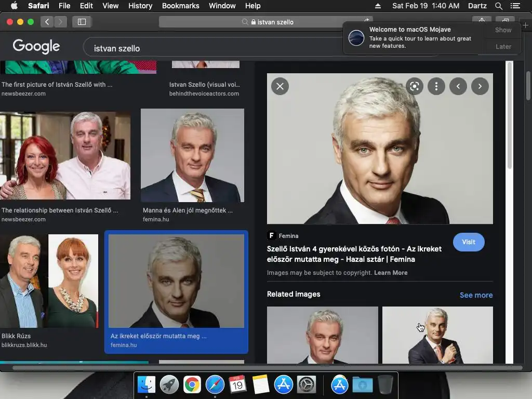The height and width of the screenshot is (399, 532).
Task: Click the Google logo
Action: (36, 46)
